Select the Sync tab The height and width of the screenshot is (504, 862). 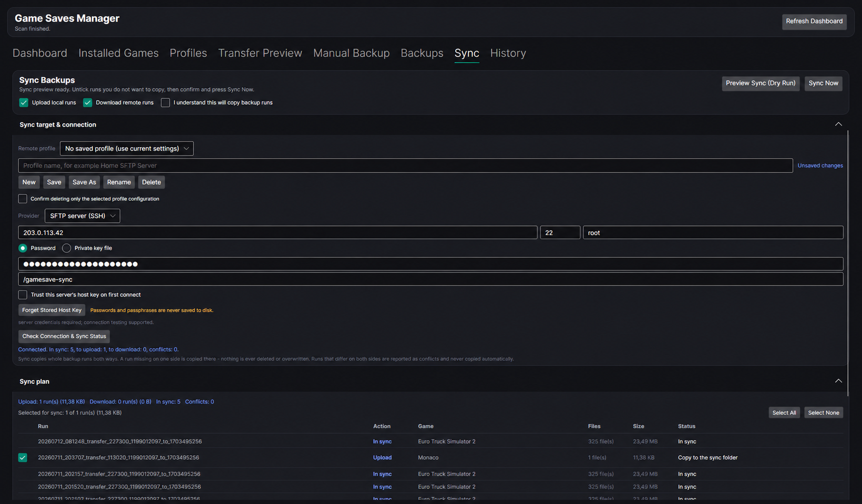click(467, 53)
